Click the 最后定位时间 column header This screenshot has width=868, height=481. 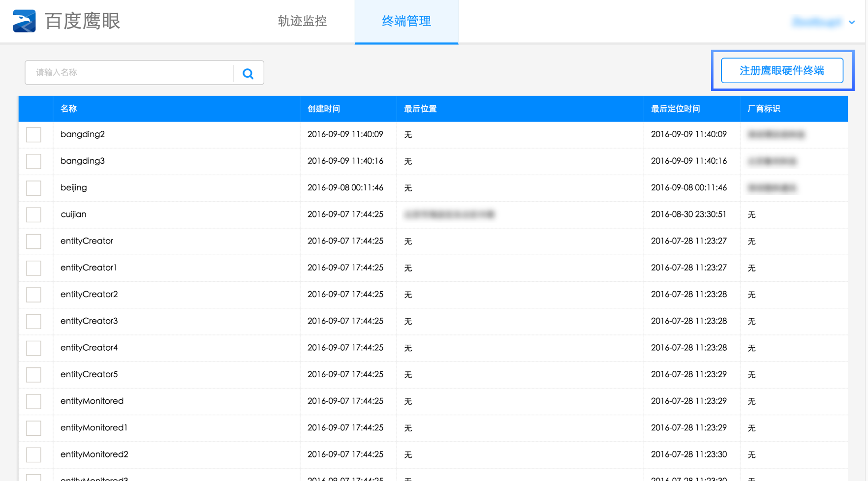pyautogui.click(x=675, y=109)
